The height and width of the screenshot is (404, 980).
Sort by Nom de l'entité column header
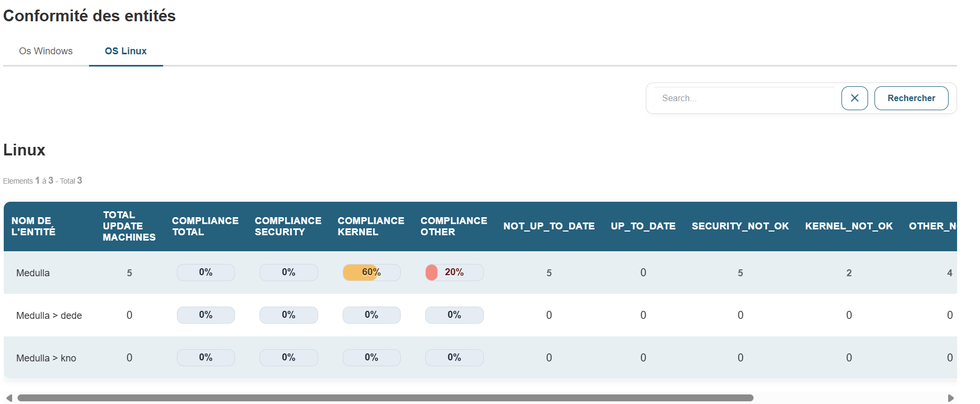point(34,226)
